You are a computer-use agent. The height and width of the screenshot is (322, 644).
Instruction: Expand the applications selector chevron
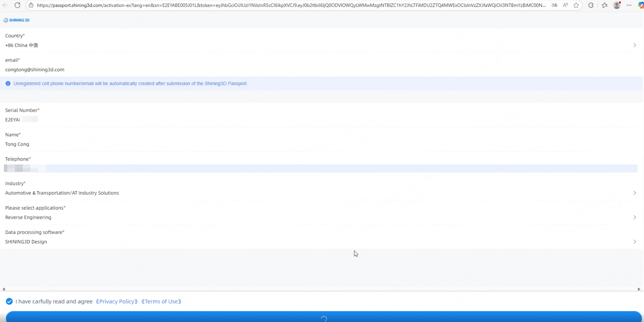[x=635, y=218]
